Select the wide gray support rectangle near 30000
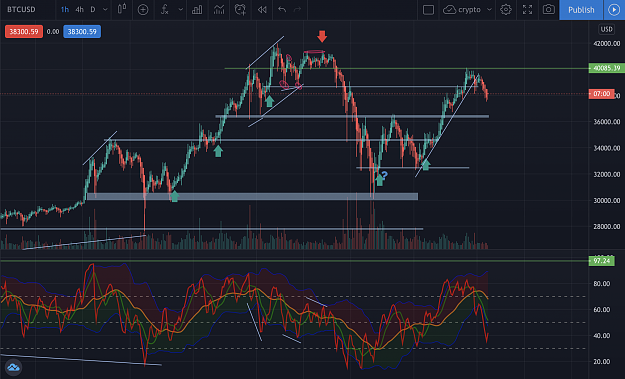Image resolution: width=625 pixels, height=379 pixels. click(252, 196)
